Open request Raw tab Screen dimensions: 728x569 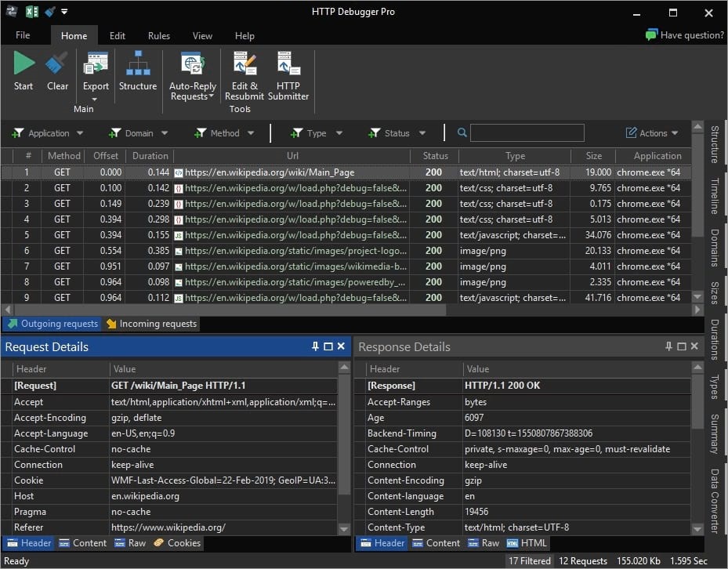(130, 543)
